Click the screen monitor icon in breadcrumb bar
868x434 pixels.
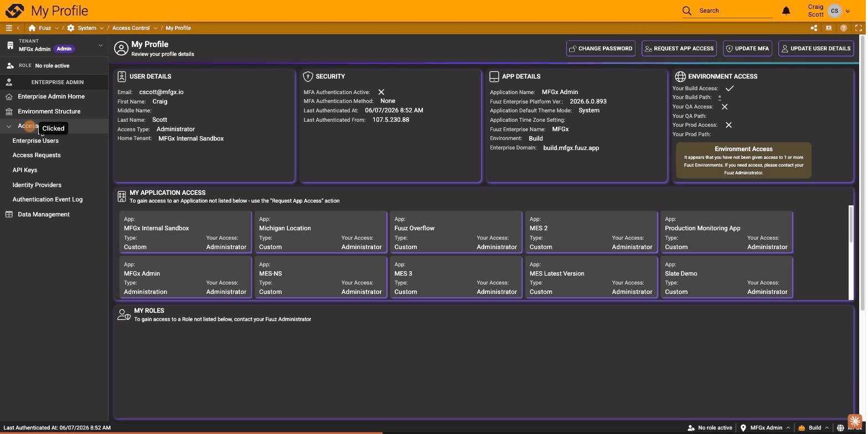coord(829,28)
